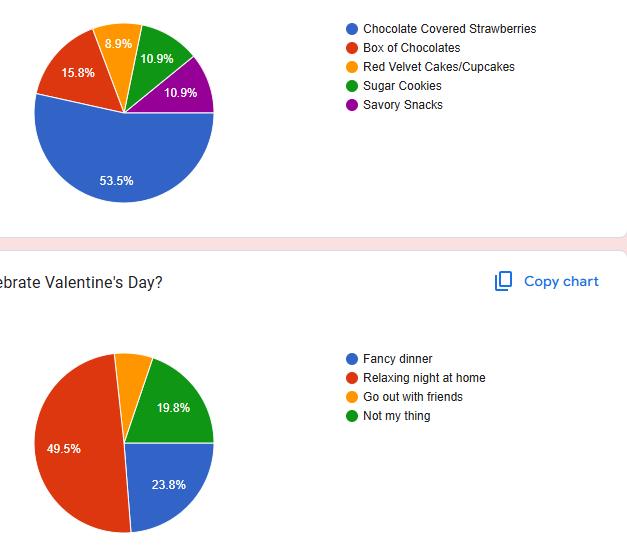Viewport: 627px width, 552px height.
Task: Click the blue Chocolate Covered Strawberries legend dot
Action: [x=352, y=29]
